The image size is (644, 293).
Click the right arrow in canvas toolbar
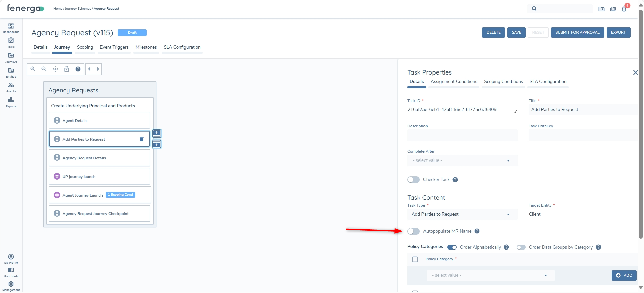[x=98, y=69]
